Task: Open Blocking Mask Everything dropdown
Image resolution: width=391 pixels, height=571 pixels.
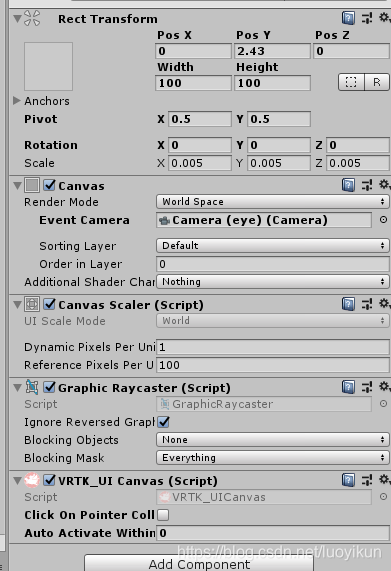Action: click(x=273, y=458)
